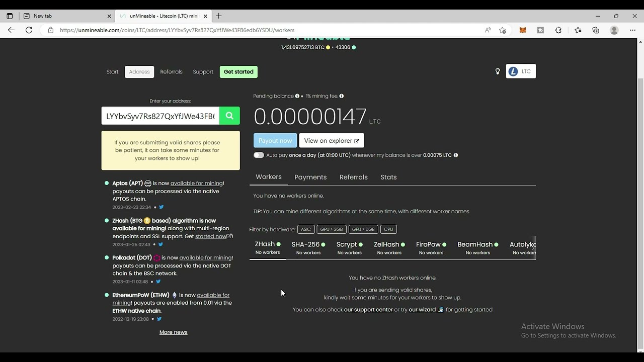Image resolution: width=644 pixels, height=362 pixels.
Task: Filter hardware by GPU > 6GB
Action: click(363, 229)
